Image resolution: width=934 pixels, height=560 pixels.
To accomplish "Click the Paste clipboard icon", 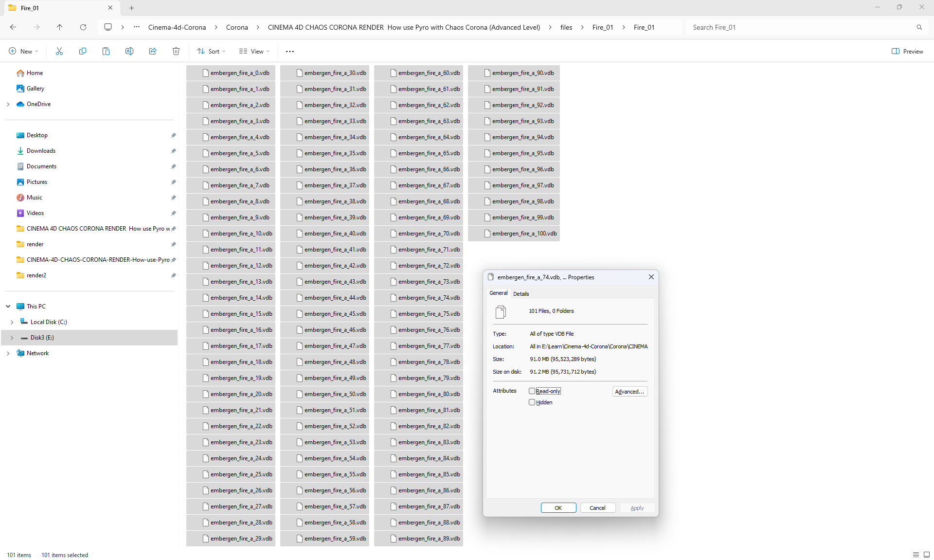I will [x=106, y=51].
